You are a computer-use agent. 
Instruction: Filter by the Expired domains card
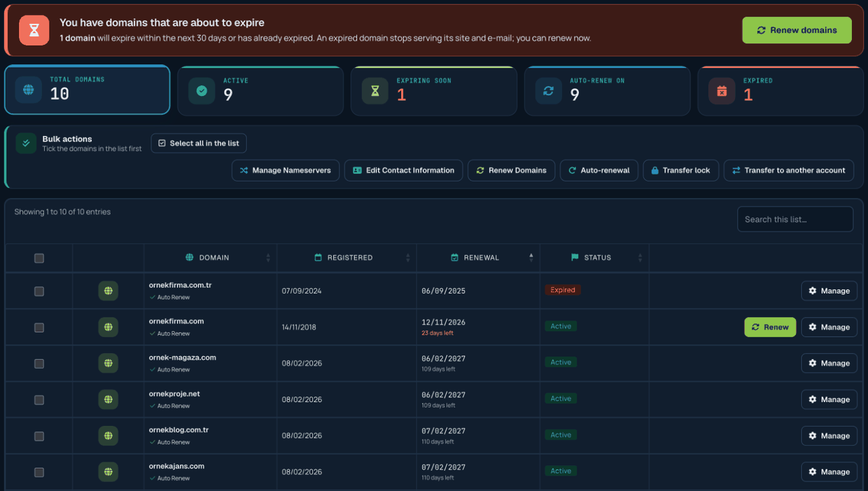pos(780,91)
